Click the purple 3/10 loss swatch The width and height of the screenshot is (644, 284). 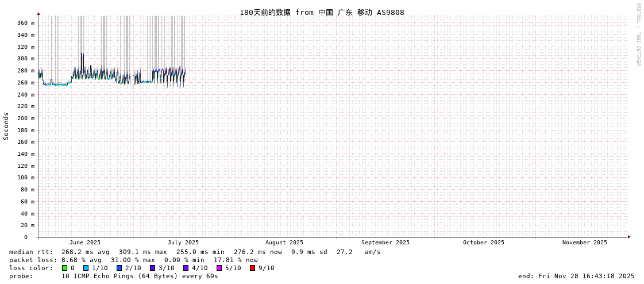(152, 268)
